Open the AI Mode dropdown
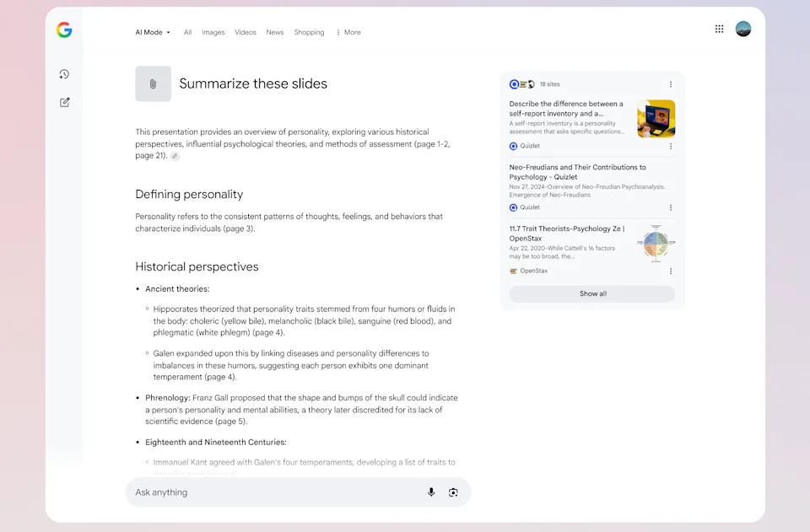 tap(151, 32)
